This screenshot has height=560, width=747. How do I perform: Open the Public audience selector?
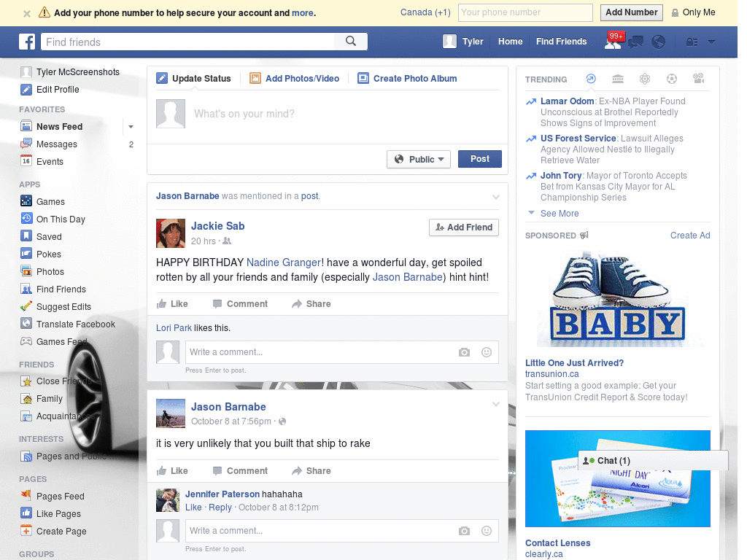(x=419, y=159)
